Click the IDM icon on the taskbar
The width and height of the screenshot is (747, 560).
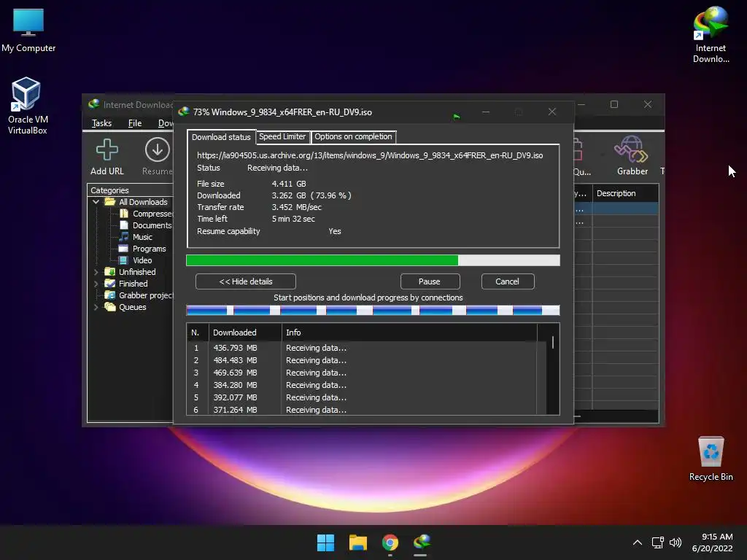tap(422, 542)
